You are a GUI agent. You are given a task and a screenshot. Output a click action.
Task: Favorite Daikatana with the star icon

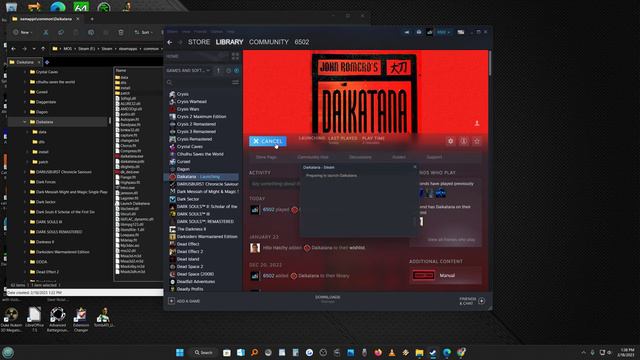(x=477, y=141)
